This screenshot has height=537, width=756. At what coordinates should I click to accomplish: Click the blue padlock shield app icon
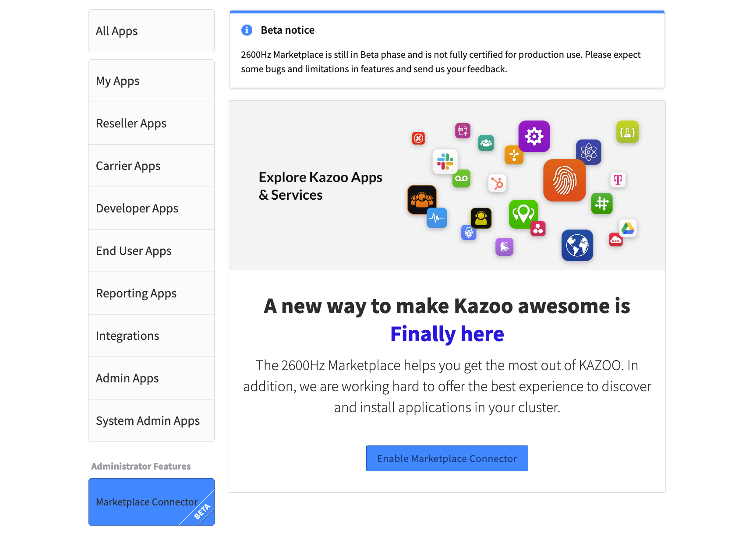click(469, 233)
